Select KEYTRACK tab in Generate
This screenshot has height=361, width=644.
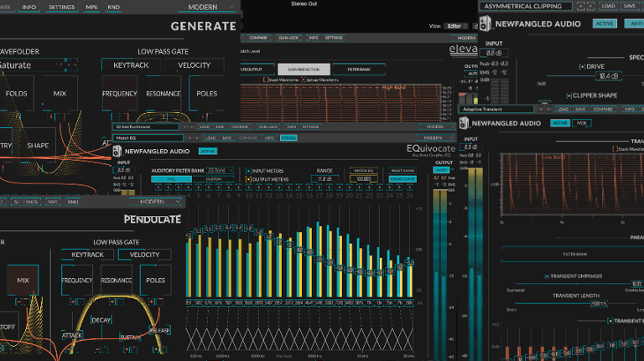(x=131, y=65)
